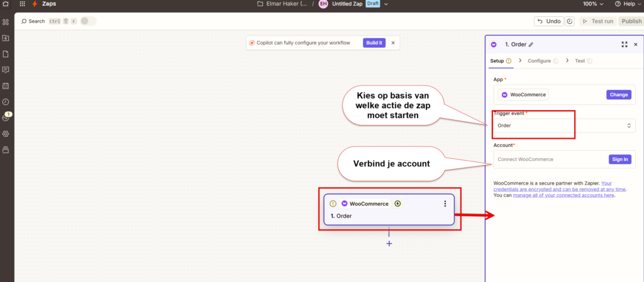Screen dimensions: 644x282
Task: Click the Untitled Zap title
Action: [x=347, y=4]
